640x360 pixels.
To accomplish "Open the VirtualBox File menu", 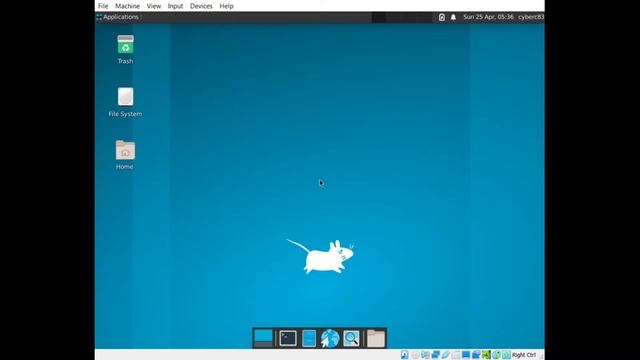I will tap(103, 6).
